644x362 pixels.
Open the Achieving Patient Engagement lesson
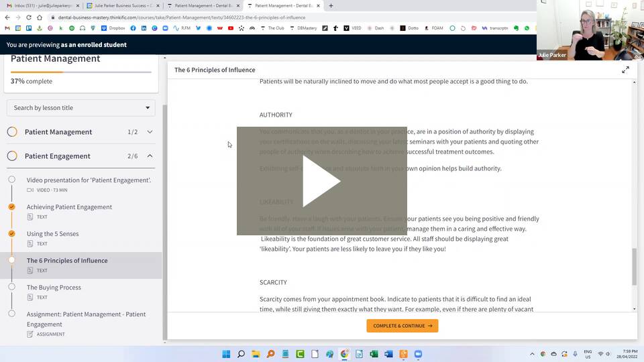[x=69, y=207]
